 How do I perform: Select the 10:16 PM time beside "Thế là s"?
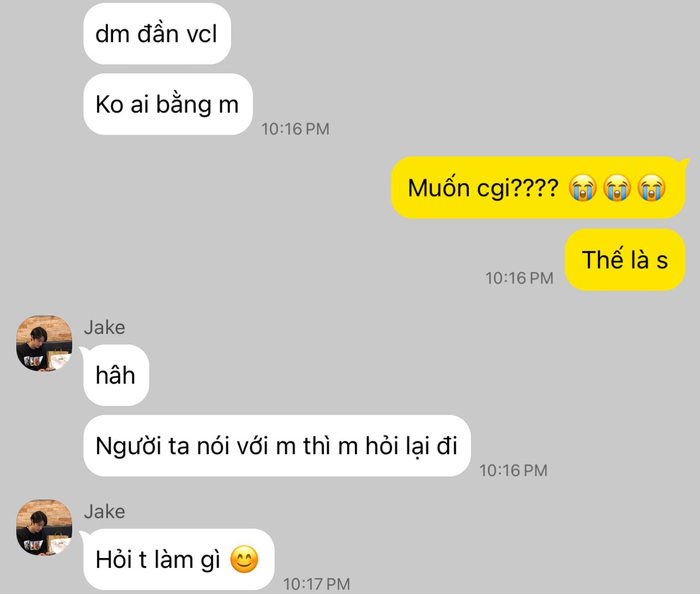[519, 278]
